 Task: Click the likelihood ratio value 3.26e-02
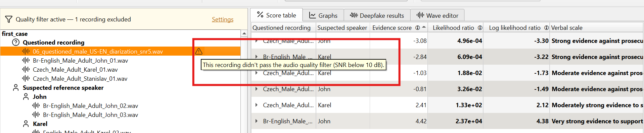pos(469,89)
